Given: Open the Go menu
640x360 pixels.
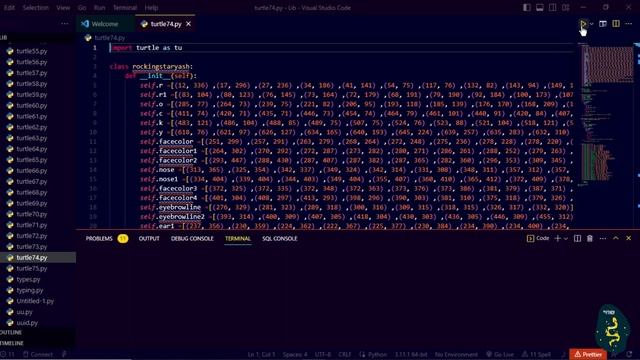Looking at the screenshot, I should coord(82,7).
